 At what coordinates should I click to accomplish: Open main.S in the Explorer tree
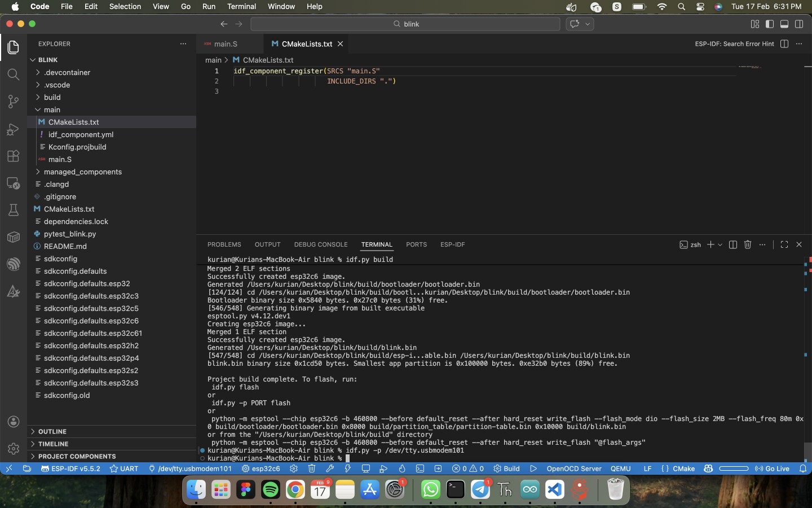tap(113, 159)
